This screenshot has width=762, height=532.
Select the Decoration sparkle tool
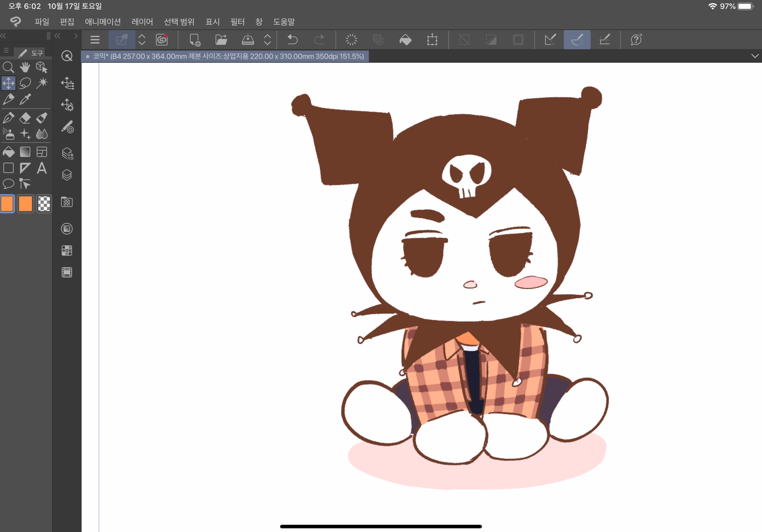click(x=25, y=134)
